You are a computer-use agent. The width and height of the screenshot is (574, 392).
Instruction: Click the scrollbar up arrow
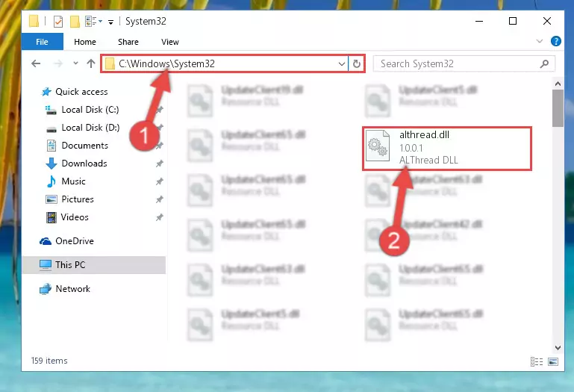tap(558, 84)
